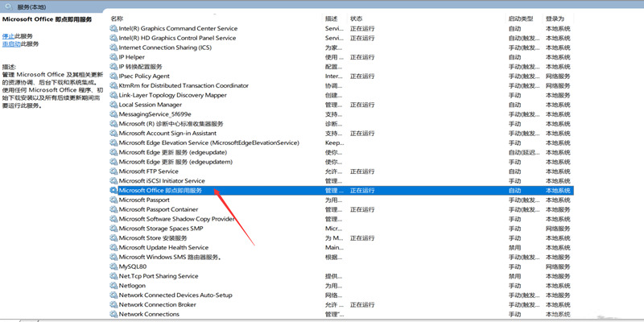Click the 服务(本地) header magnifier icon

10,6
